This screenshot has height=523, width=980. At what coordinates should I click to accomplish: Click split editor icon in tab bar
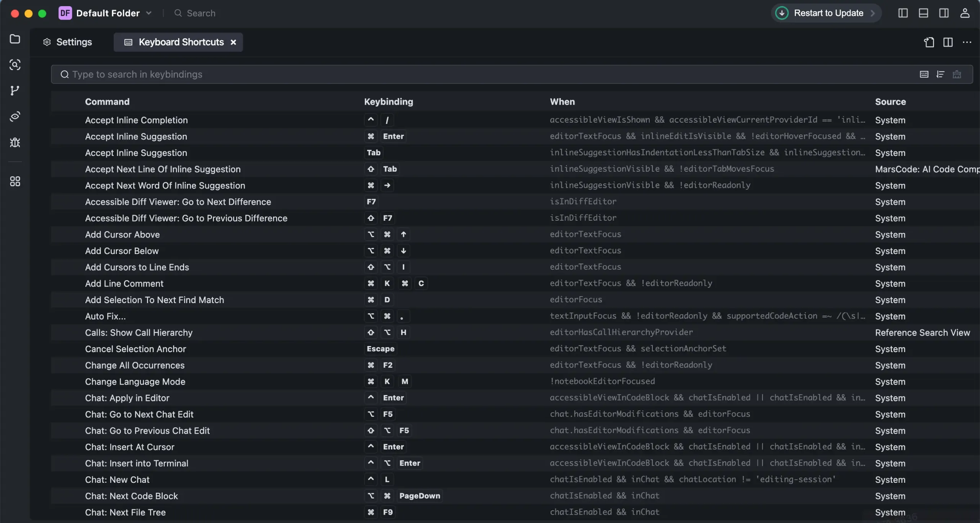(948, 42)
